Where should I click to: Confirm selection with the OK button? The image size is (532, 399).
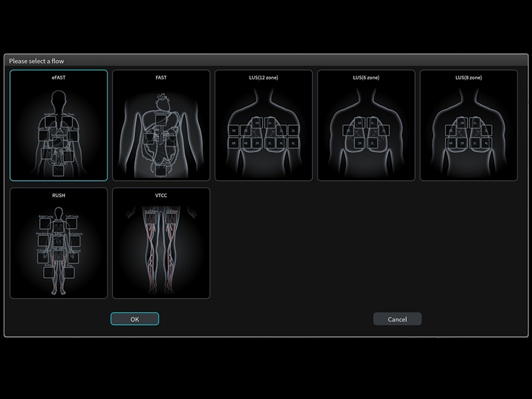tap(134, 319)
